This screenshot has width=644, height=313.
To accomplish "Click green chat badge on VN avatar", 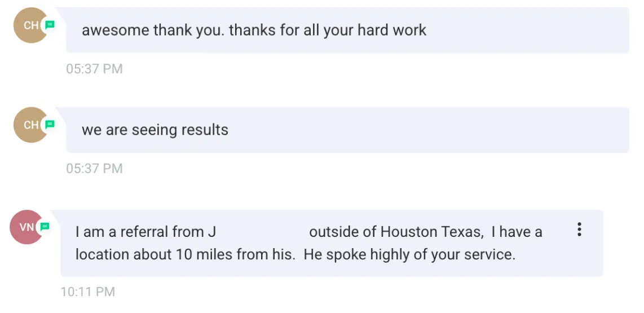I will pyautogui.click(x=45, y=226).
